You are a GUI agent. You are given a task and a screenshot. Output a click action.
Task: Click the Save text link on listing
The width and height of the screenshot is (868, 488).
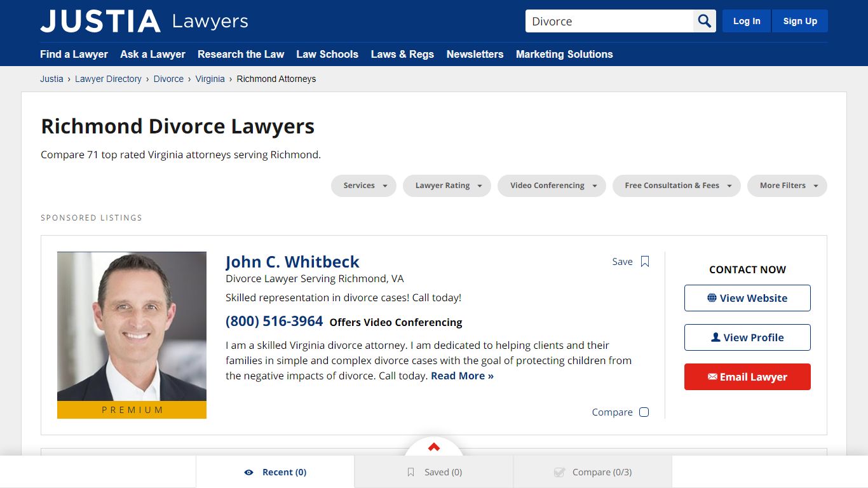click(622, 262)
